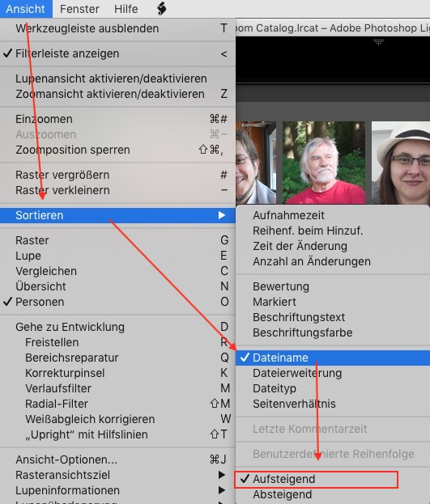This screenshot has width=430, height=504.
Task: Open Ansicht-Optionen dialog
Action: pos(117,460)
